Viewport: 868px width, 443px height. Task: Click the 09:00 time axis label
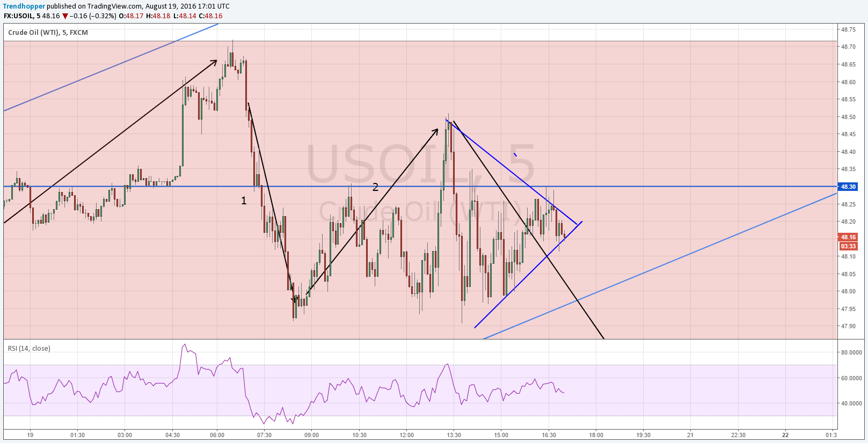(x=311, y=435)
